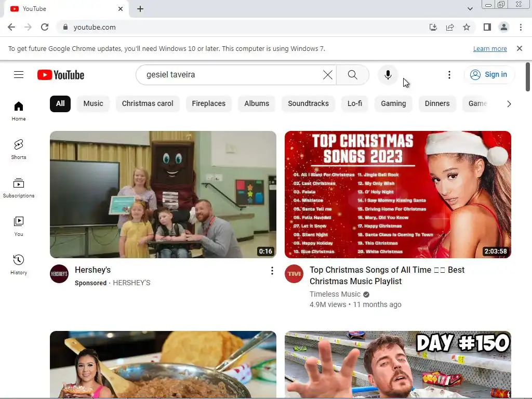Click HERSHEY'S sponsor name text
The width and height of the screenshot is (532, 399).
pos(131,283)
